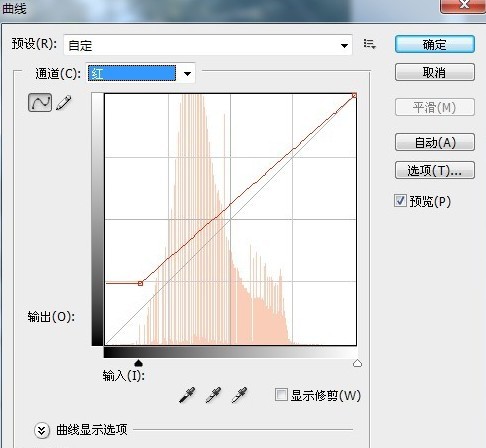This screenshot has height=448, width=486.
Task: Select the pencil draw-curve tool
Action: [x=64, y=103]
